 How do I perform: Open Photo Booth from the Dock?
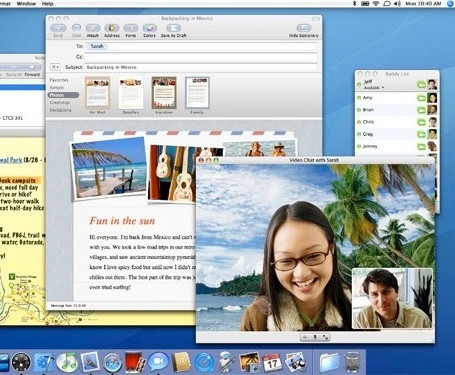click(135, 363)
